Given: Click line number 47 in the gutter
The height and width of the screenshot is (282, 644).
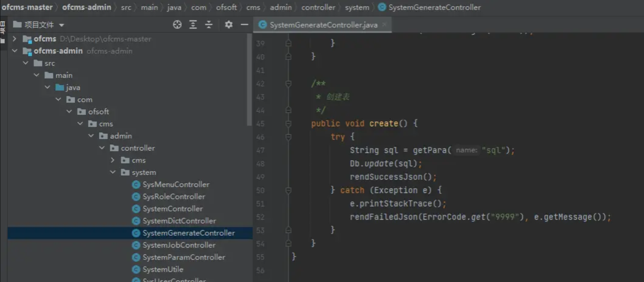Looking at the screenshot, I should point(260,151).
